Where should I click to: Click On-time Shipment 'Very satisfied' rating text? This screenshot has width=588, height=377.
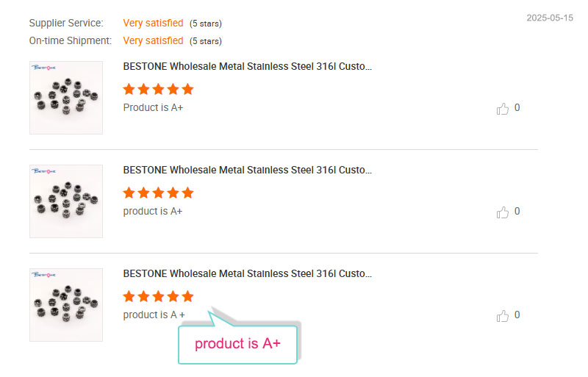[x=153, y=40]
